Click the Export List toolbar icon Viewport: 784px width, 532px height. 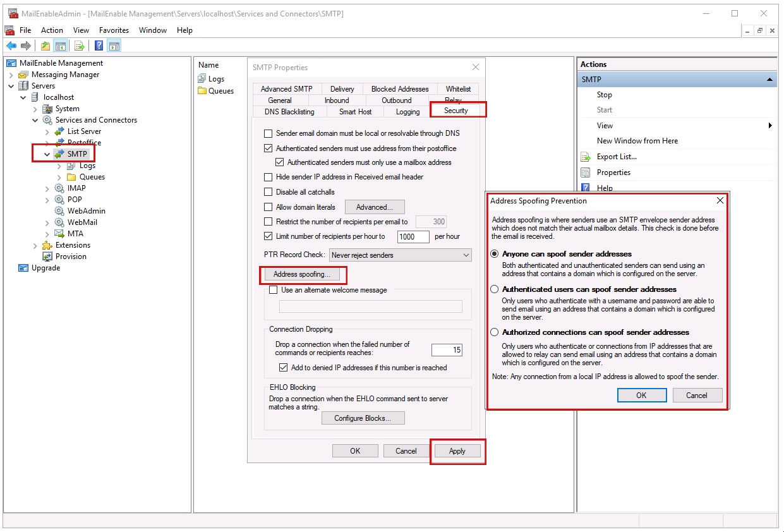[80, 45]
